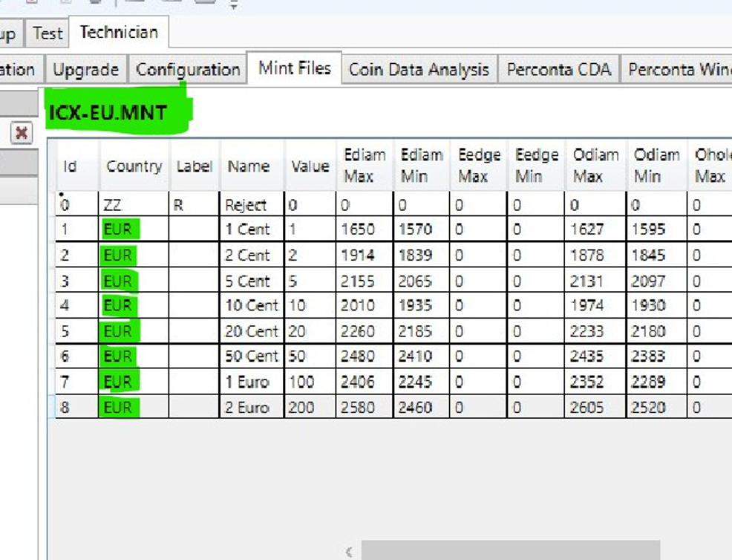Click the Ediam Max column header
Viewport: 732px width, 560px height.
coord(365,166)
